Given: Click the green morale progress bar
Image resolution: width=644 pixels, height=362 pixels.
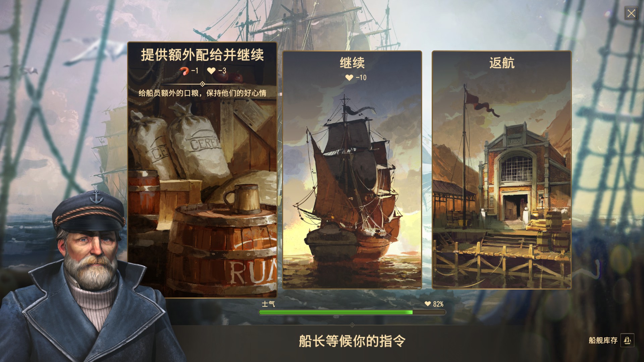Looking at the screenshot, I should [x=352, y=312].
